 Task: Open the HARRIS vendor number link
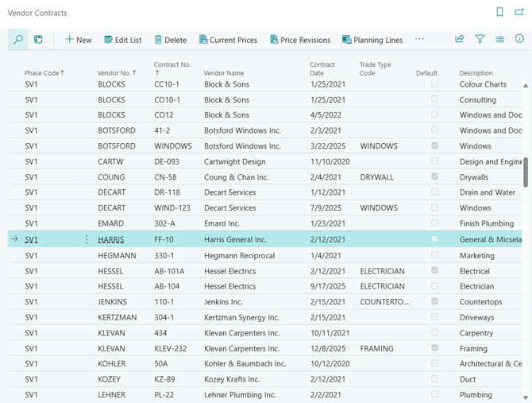pos(111,240)
